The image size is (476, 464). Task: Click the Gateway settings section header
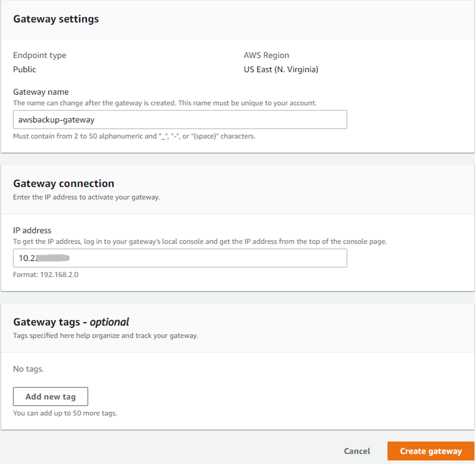pos(56,19)
